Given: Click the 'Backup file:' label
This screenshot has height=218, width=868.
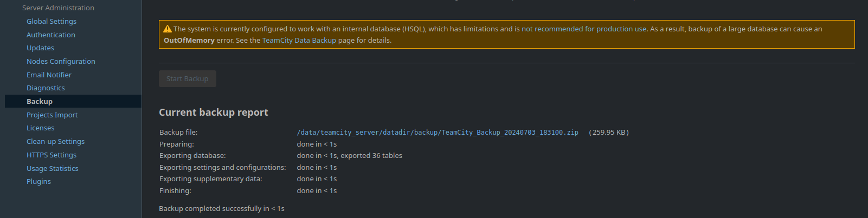Looking at the screenshot, I should [x=178, y=132].
